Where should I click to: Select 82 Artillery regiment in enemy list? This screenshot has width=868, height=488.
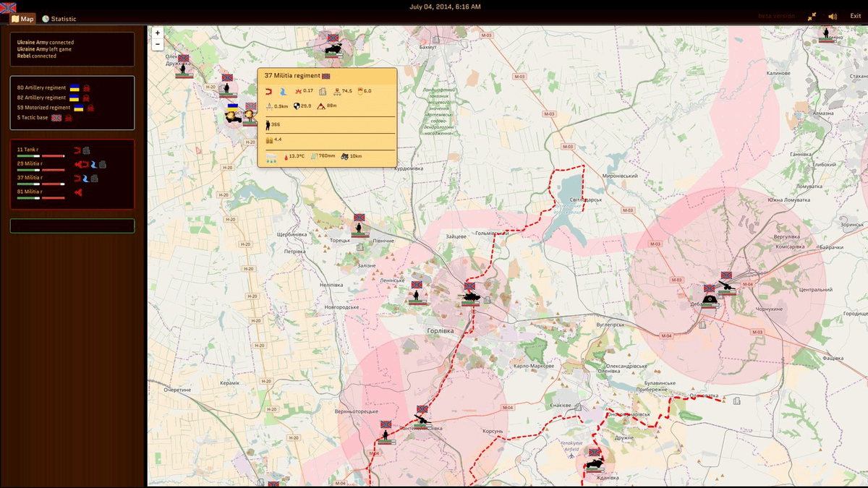tap(41, 98)
